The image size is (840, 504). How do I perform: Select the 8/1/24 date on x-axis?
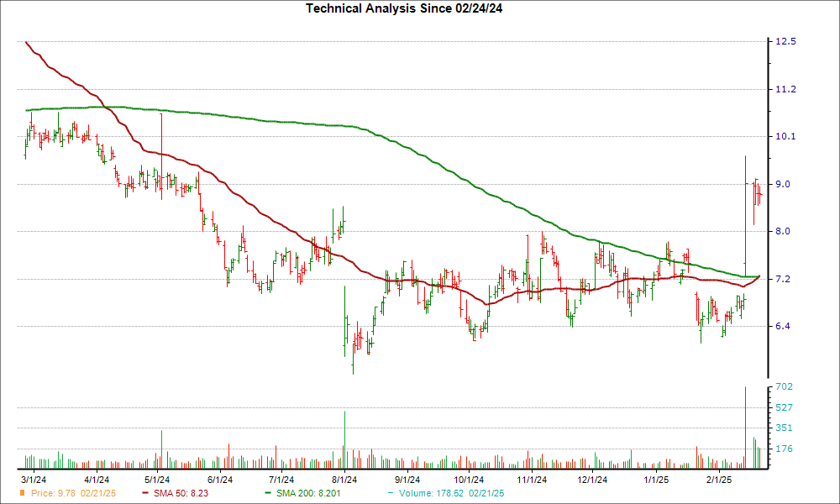344,480
